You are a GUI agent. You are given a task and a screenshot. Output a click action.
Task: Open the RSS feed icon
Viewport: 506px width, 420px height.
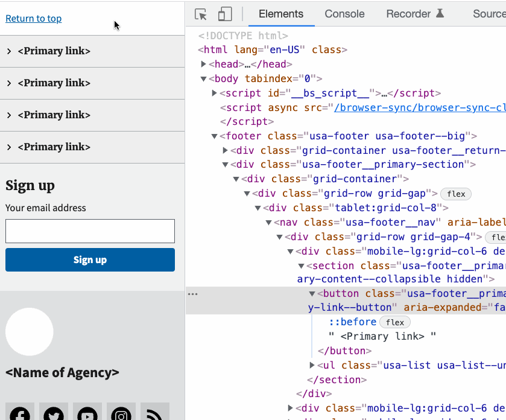tap(155, 412)
